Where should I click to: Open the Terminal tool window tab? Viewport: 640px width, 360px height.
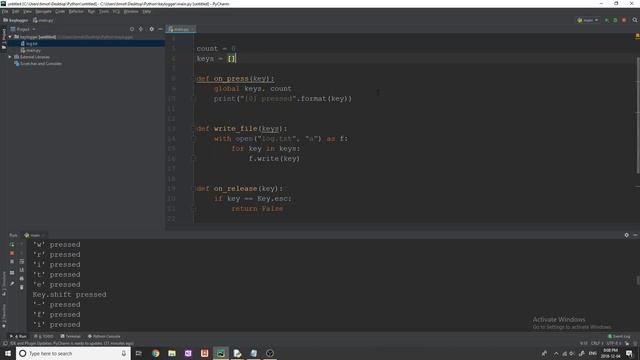(71, 336)
